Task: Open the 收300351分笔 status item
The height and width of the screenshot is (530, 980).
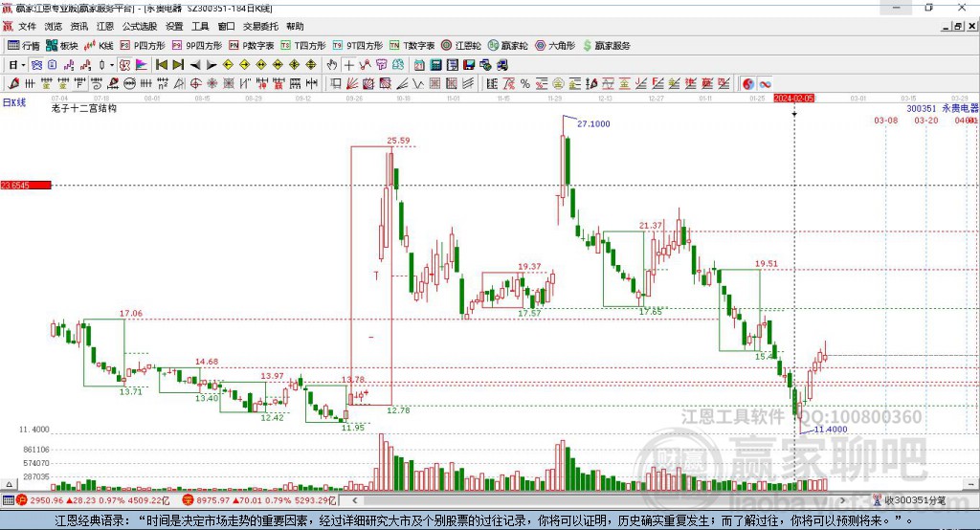Action: 909,500
